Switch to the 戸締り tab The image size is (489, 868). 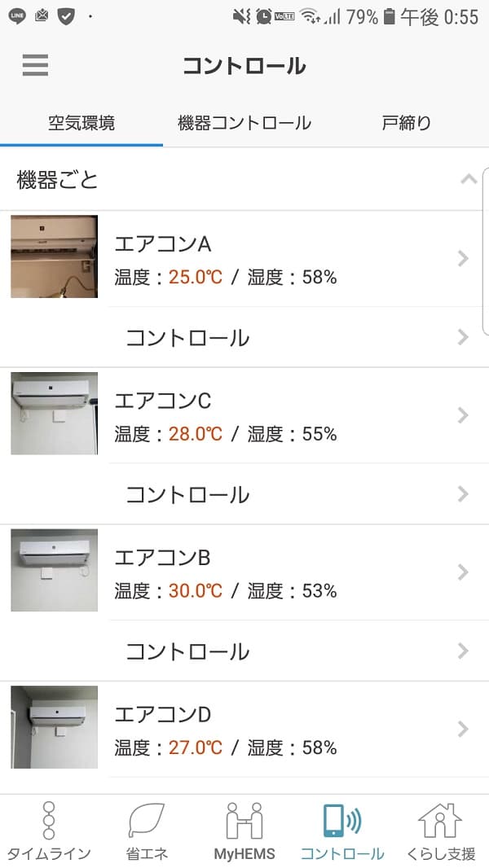(x=406, y=123)
